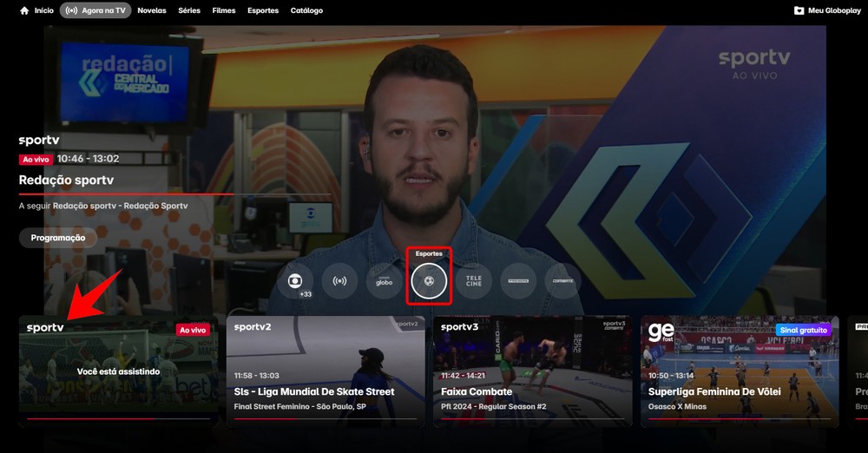
Task: Click the sportv3 logo on card
Action: pyautogui.click(x=459, y=327)
